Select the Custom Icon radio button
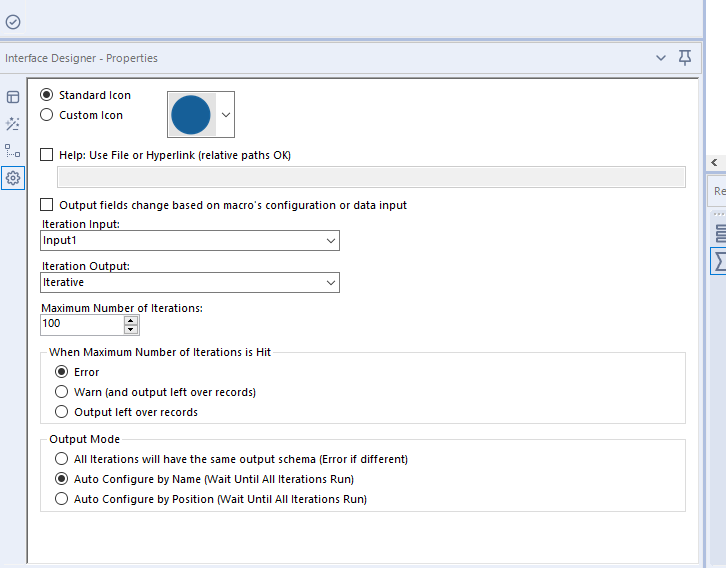Viewport: 726px width, 568px height. pos(46,115)
